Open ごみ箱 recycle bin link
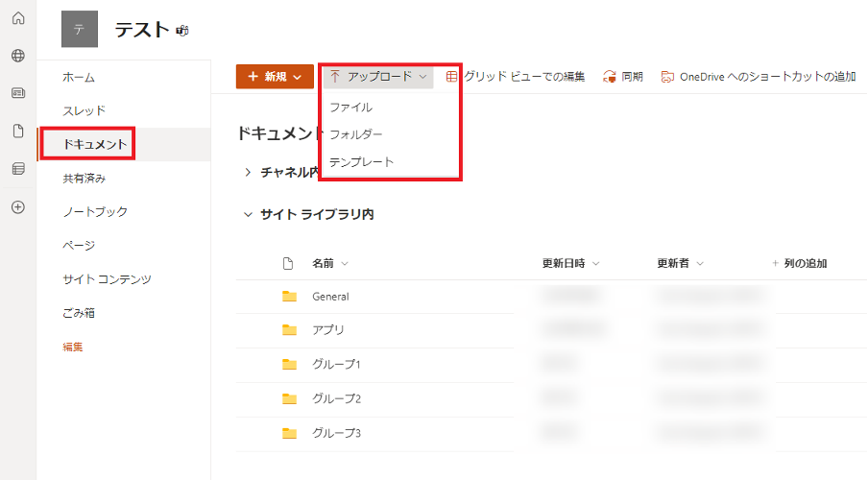The width and height of the screenshot is (868, 480). click(x=79, y=313)
